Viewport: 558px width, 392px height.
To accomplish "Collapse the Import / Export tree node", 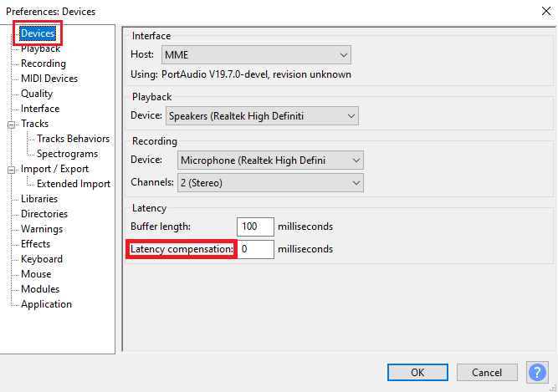I will coord(12,170).
